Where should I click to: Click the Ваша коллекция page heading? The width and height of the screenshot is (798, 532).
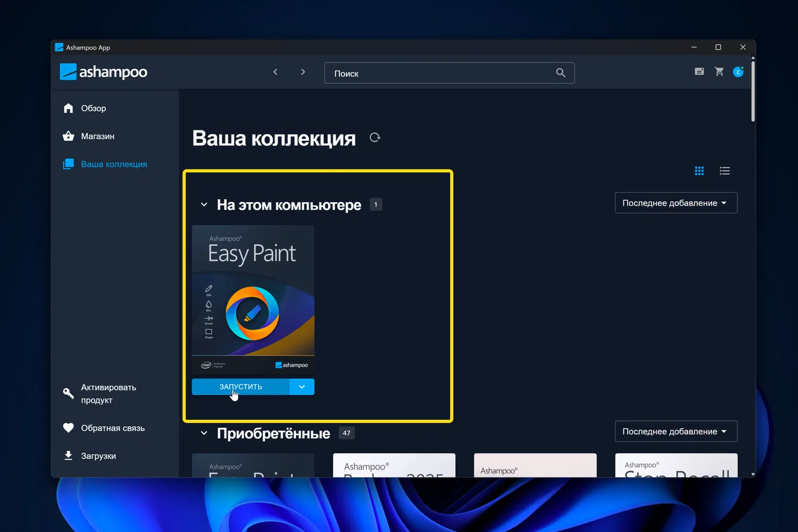click(274, 138)
